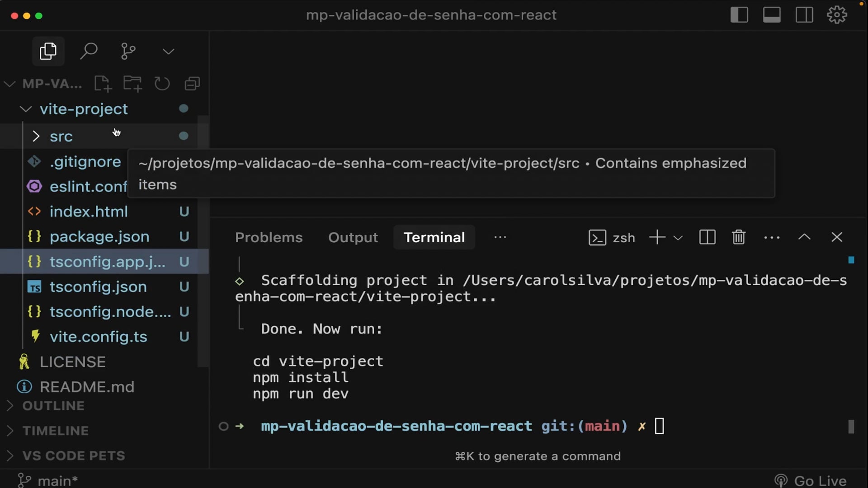868x488 pixels.
Task: Open new terminal profile dropdown arrow
Action: (x=678, y=238)
